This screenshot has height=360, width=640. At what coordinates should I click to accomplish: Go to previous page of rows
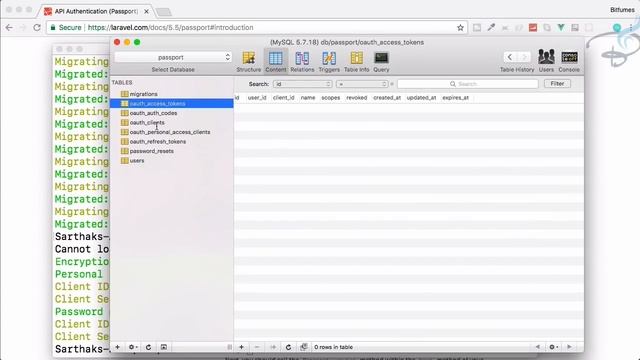tap(538, 347)
